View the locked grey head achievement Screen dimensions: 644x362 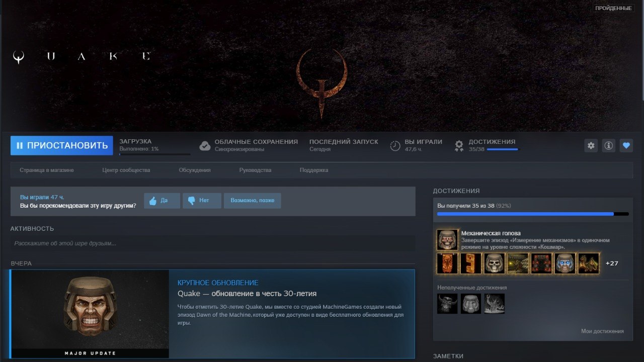tap(471, 304)
